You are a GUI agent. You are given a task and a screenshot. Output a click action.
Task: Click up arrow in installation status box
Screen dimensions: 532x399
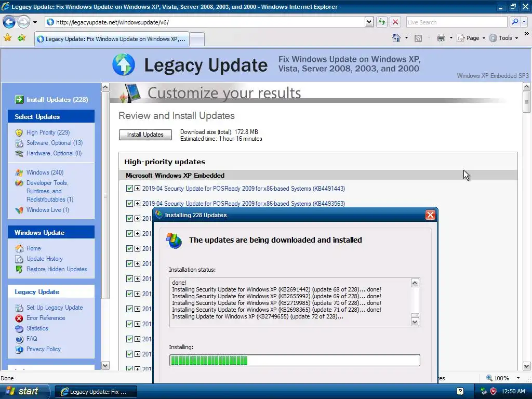point(415,283)
